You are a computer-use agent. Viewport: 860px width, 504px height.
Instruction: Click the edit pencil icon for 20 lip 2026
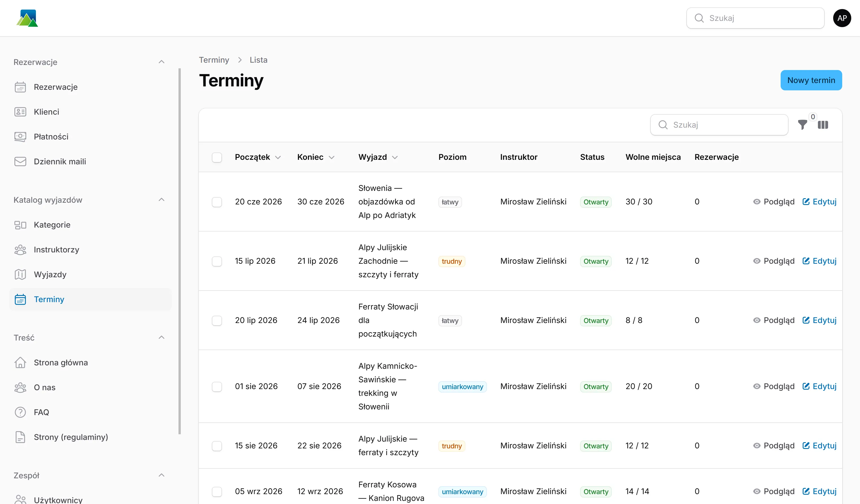(x=806, y=320)
